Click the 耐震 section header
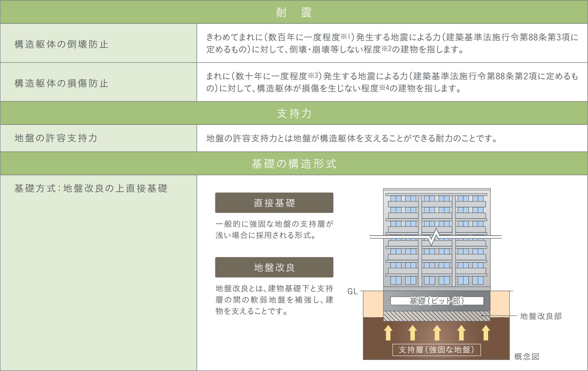 [x=294, y=12]
